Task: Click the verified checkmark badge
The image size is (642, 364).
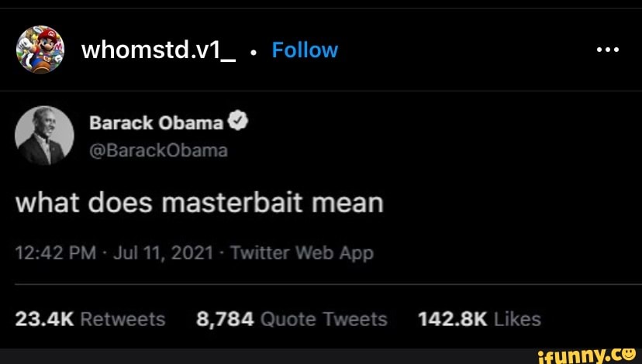Action: pos(239,122)
